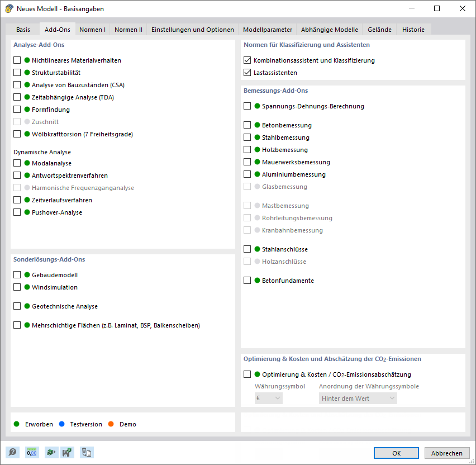The width and height of the screenshot is (476, 465).
Task: Enable Nichtlineares Materialverhalten
Action: tap(17, 60)
